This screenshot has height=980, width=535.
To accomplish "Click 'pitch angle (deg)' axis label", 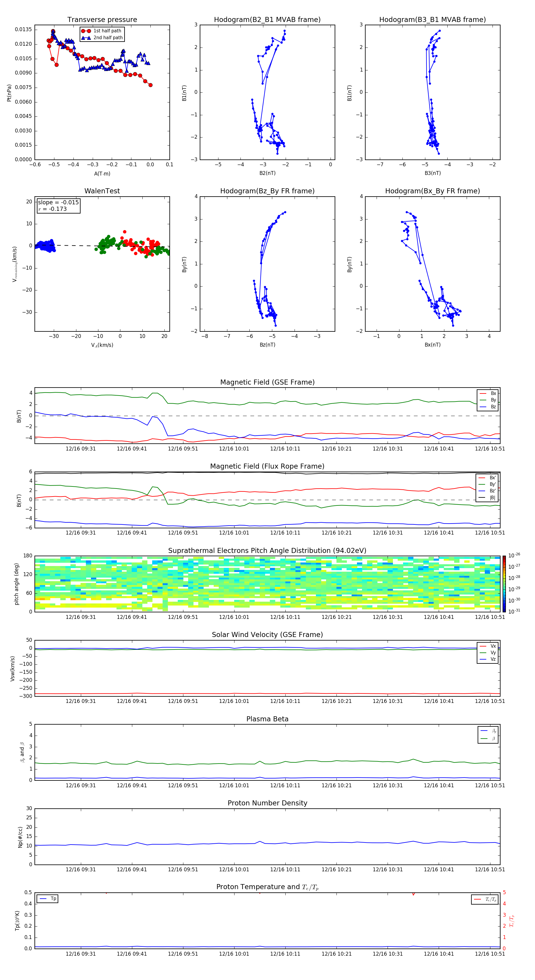I will tap(16, 584).
